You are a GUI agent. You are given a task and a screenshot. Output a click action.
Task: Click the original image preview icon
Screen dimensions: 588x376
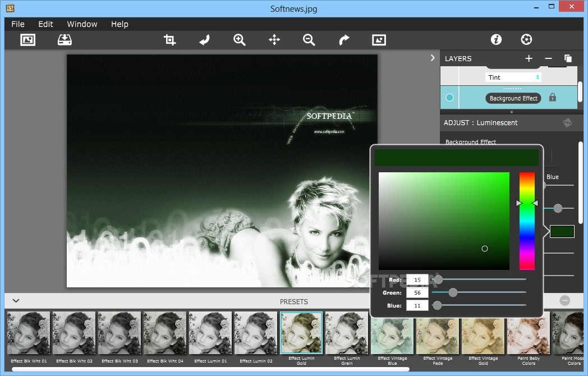[x=379, y=40]
